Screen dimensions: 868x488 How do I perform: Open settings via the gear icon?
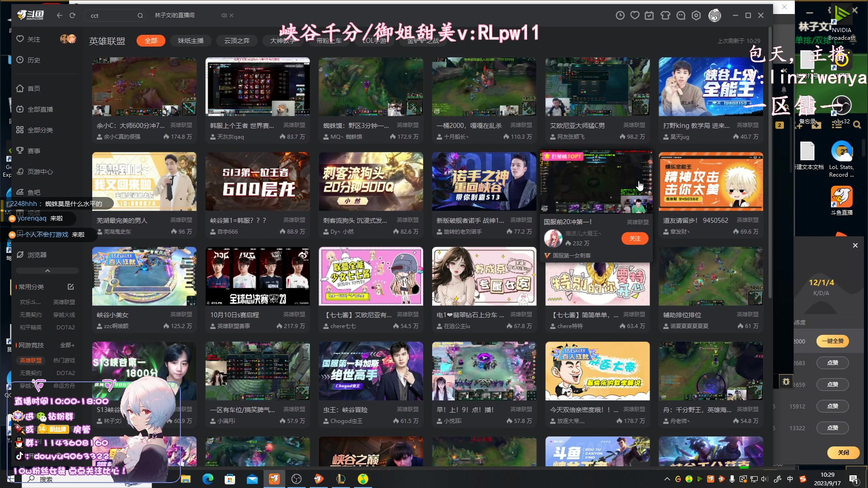point(696,15)
